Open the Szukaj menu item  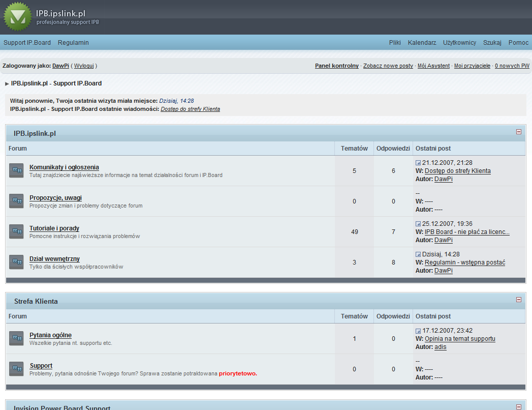click(492, 43)
